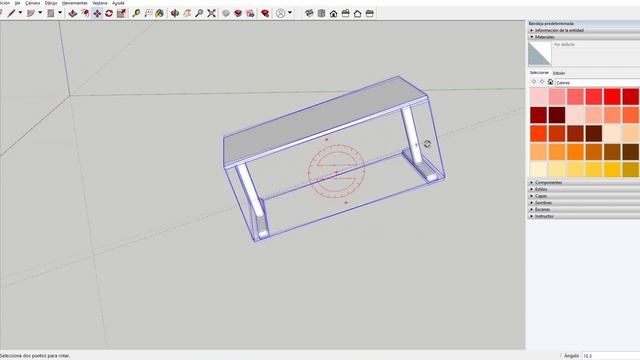Screen dimensions: 640x360
Task: Switch to Front view house icon
Action: [x=333, y=13]
